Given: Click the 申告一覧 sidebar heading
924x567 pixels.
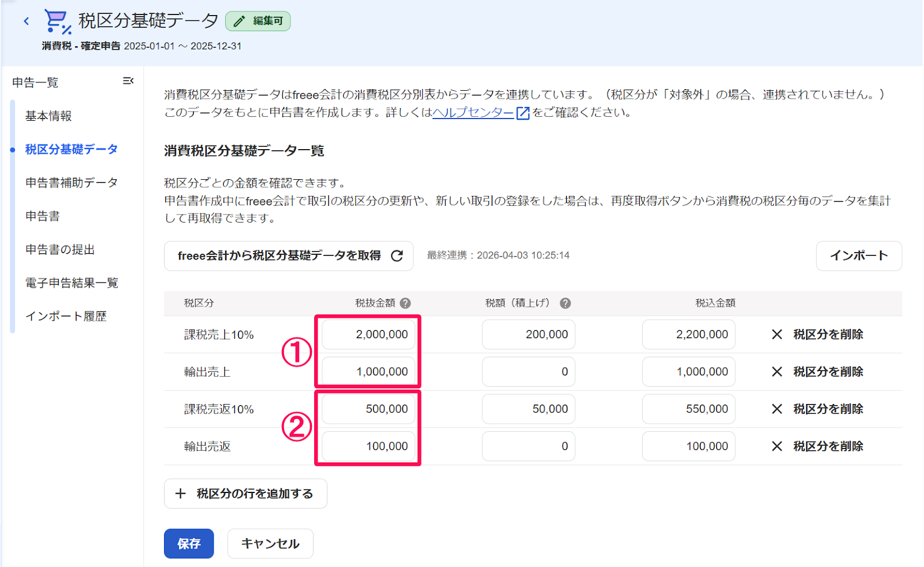Looking at the screenshot, I should click(x=35, y=83).
